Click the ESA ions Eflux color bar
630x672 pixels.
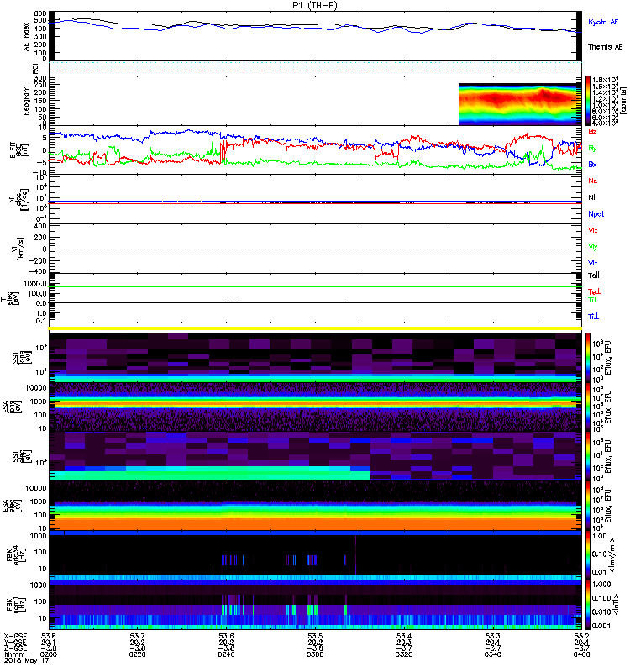(587, 407)
